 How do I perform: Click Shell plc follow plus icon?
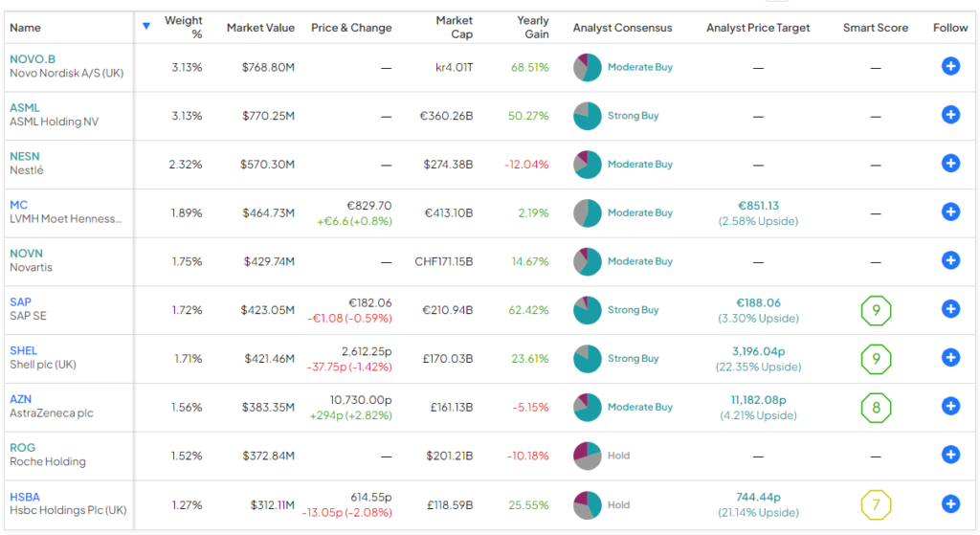[949, 358]
